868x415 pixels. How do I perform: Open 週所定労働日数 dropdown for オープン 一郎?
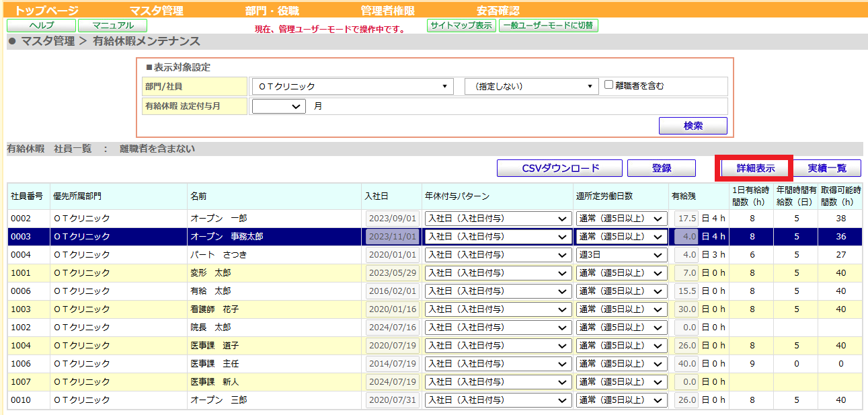621,219
